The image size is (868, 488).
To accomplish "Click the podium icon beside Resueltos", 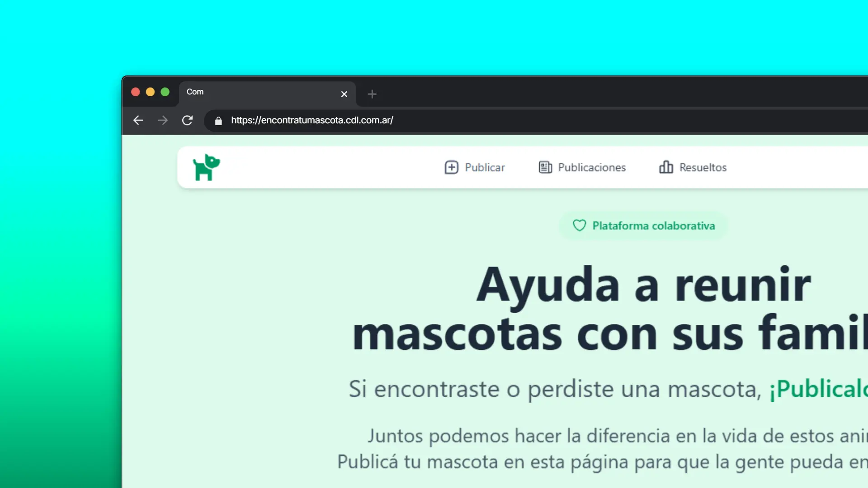I will [665, 167].
